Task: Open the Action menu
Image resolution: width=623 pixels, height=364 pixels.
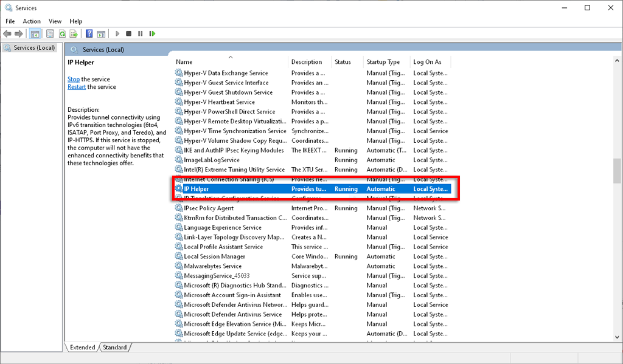Action: click(32, 21)
